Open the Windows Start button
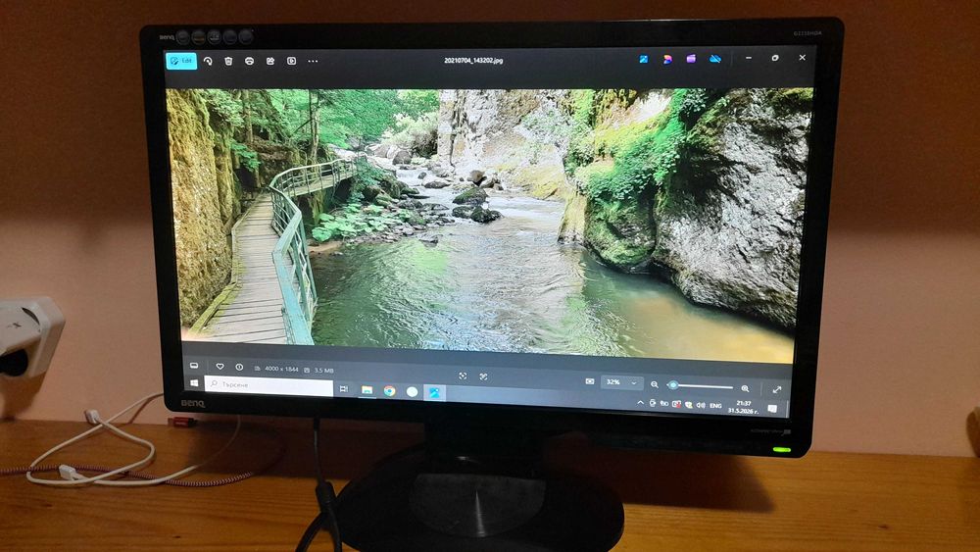The width and height of the screenshot is (980, 552). click(x=194, y=382)
